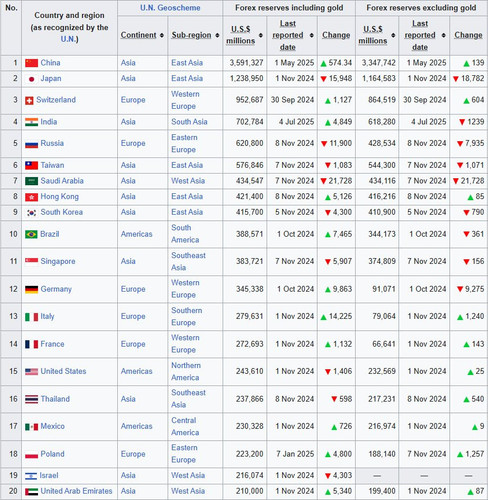Click the France flag icon
Viewport: 488px width, 500px height.
[31, 344]
